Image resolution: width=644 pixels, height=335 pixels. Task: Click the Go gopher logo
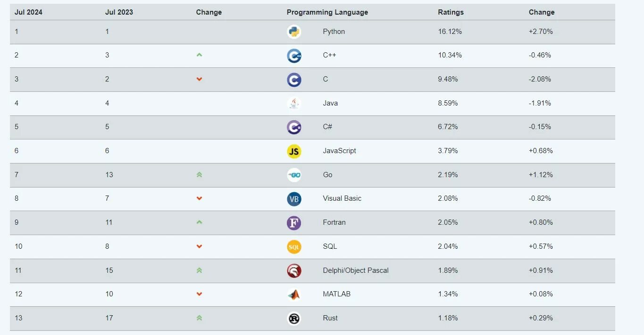294,175
